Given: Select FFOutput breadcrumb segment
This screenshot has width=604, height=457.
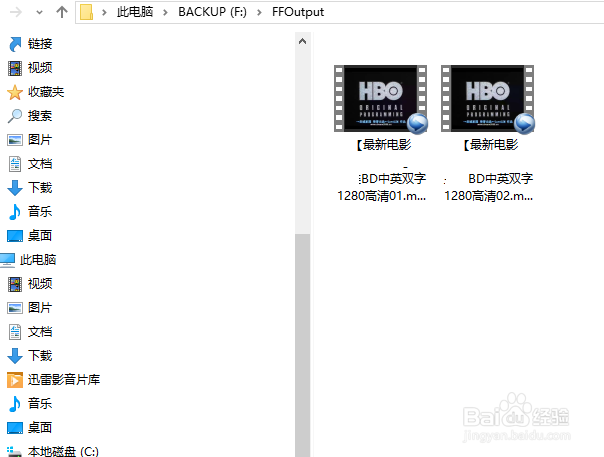Looking at the screenshot, I should [298, 12].
